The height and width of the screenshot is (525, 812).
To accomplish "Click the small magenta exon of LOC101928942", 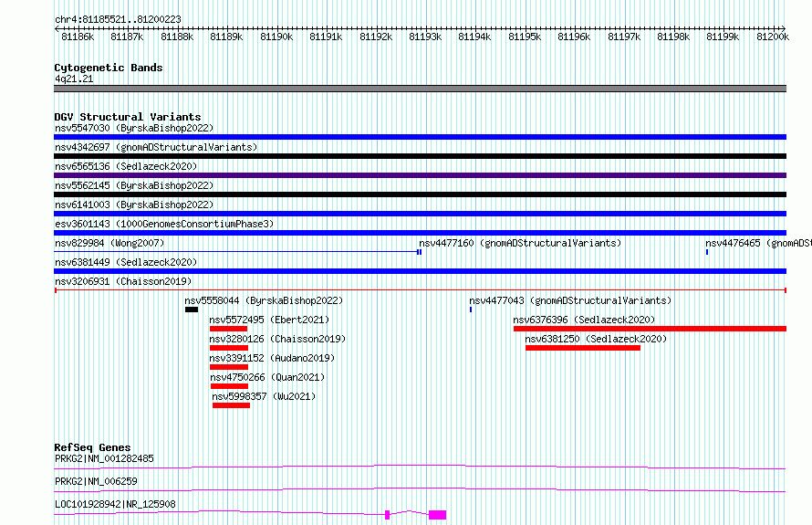I will coord(388,515).
